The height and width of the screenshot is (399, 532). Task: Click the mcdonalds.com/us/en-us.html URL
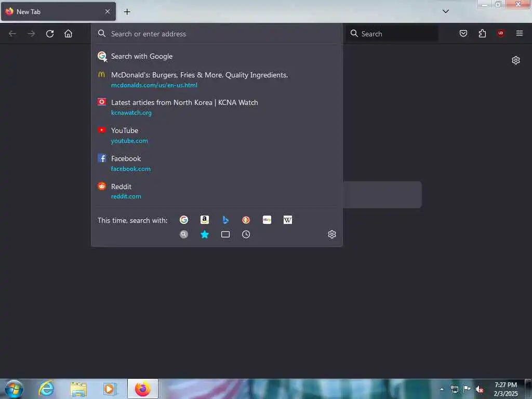tap(154, 85)
